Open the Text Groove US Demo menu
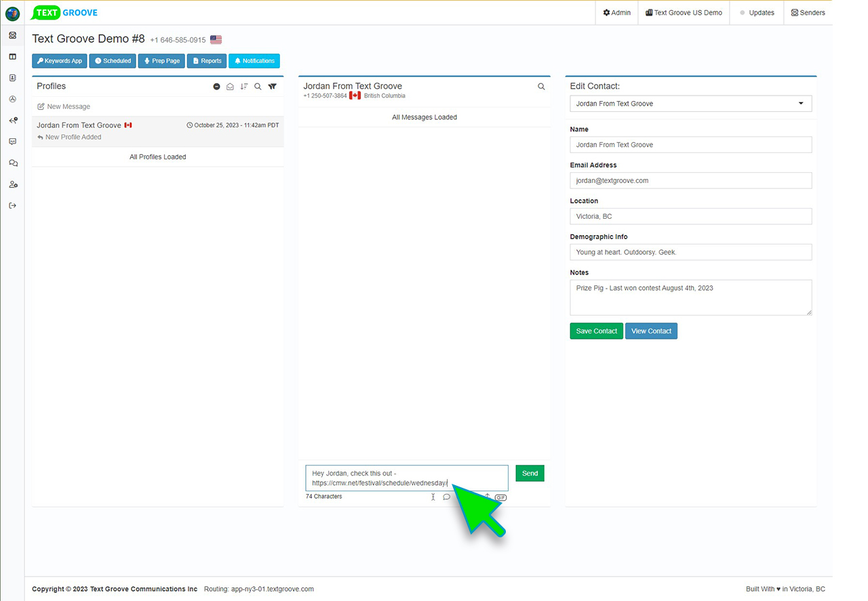 [x=684, y=13]
